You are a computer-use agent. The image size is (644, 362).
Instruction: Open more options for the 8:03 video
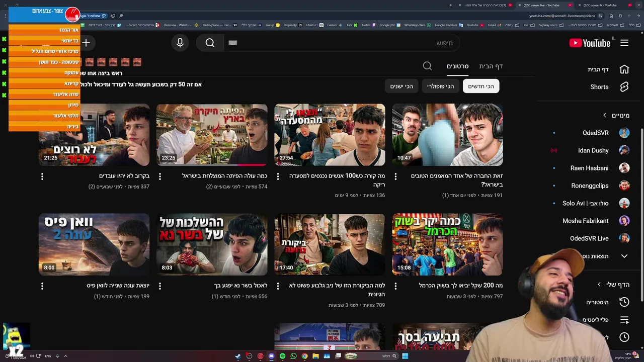point(160,286)
